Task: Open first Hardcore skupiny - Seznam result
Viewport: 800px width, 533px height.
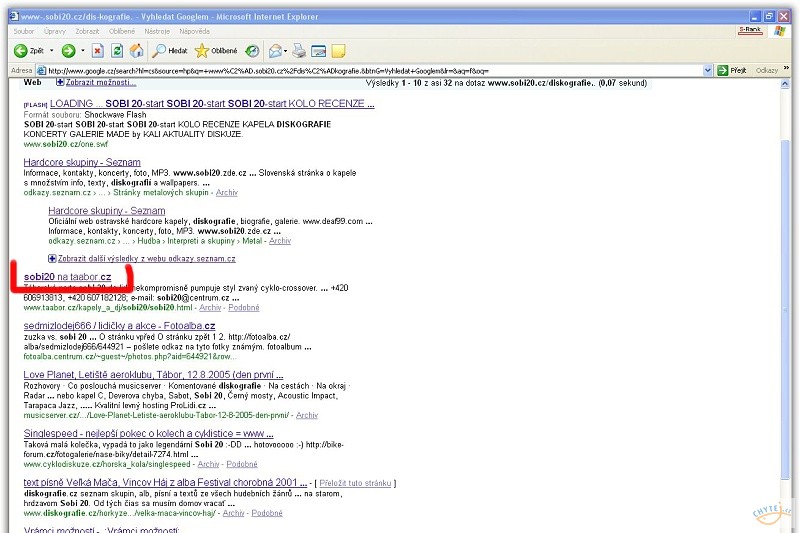Action: click(82, 162)
